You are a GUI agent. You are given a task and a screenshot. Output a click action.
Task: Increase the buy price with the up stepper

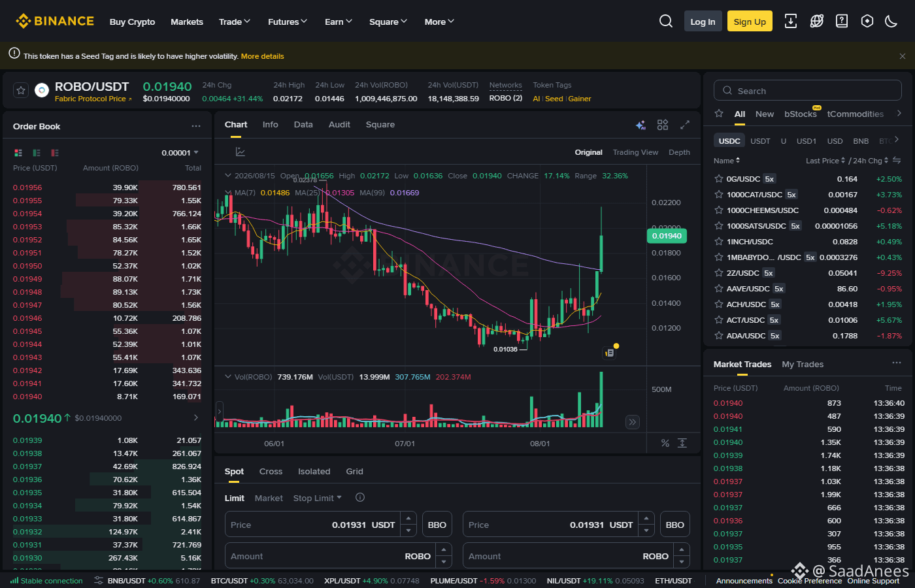pos(409,518)
